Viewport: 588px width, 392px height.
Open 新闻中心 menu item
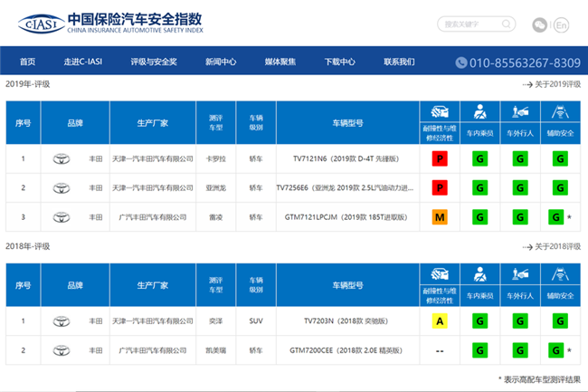pos(221,62)
